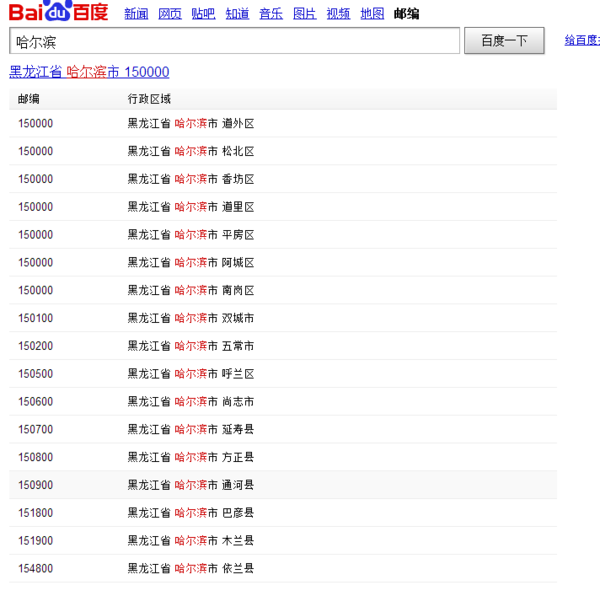The height and width of the screenshot is (596, 600).
Task: Open the 视频 video link
Action: [x=338, y=14]
